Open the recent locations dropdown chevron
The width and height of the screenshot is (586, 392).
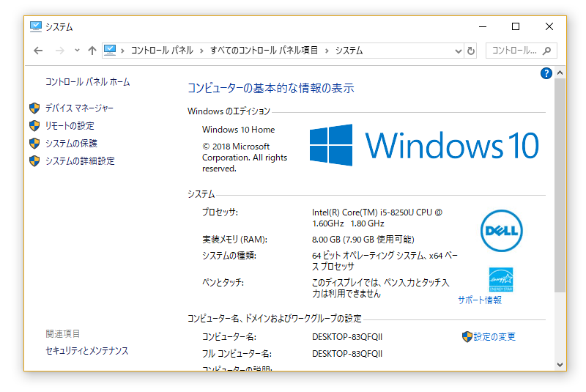pyautogui.click(x=77, y=50)
